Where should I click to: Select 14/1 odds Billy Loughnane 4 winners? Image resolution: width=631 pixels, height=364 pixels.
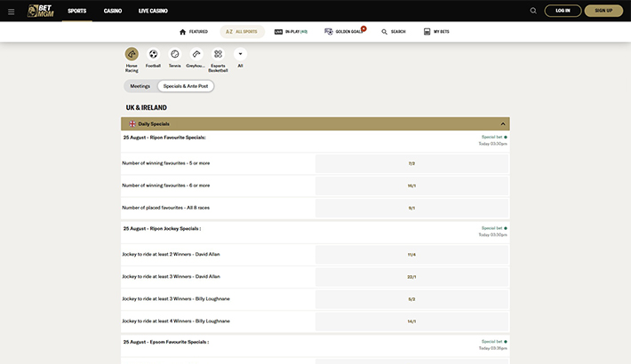[411, 321]
